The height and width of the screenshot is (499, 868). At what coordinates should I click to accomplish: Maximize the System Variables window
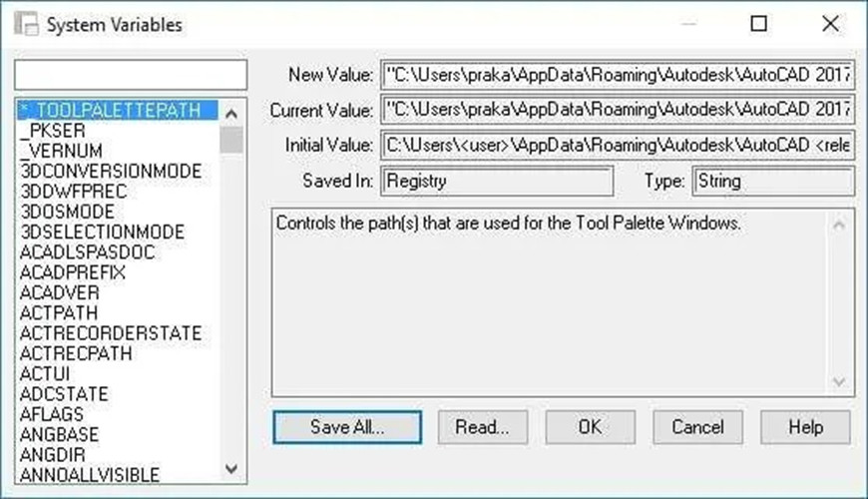point(758,24)
